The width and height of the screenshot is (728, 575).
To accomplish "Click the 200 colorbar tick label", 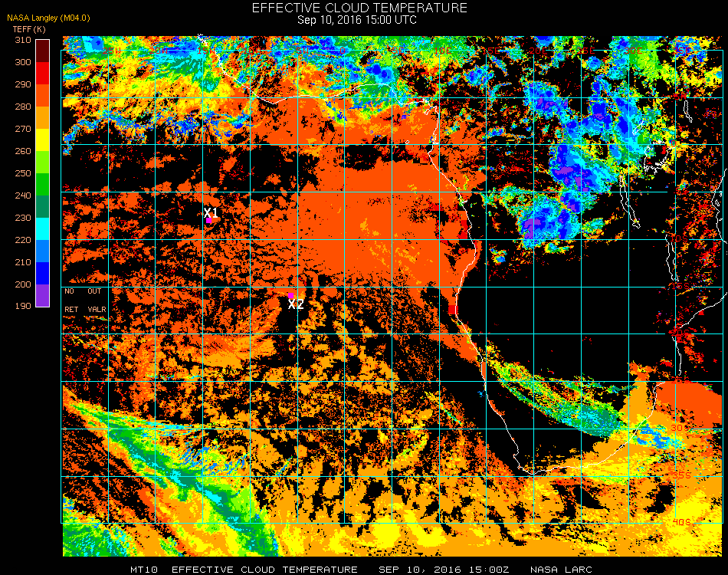I will click(23, 284).
